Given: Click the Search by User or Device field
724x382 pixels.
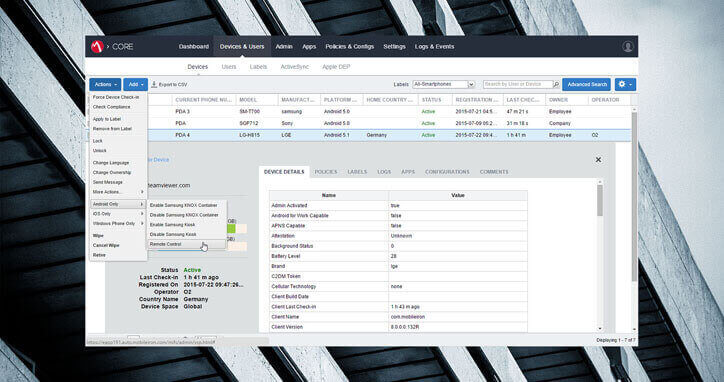Looking at the screenshot, I should click(x=518, y=85).
